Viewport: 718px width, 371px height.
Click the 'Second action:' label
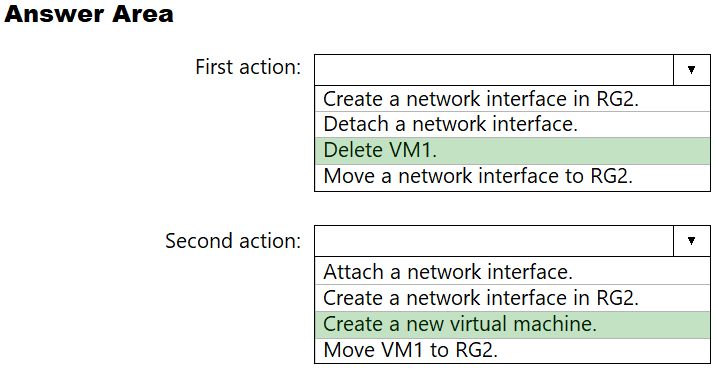coord(233,240)
